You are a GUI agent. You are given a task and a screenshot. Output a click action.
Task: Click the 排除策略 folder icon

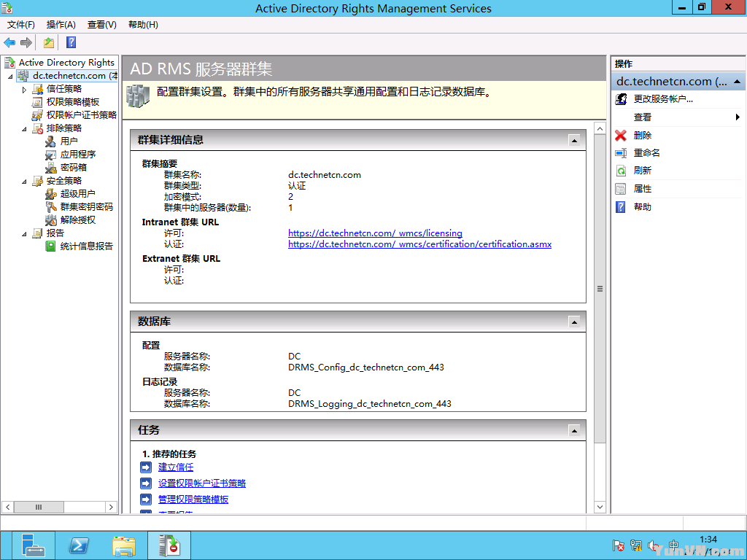(x=38, y=128)
